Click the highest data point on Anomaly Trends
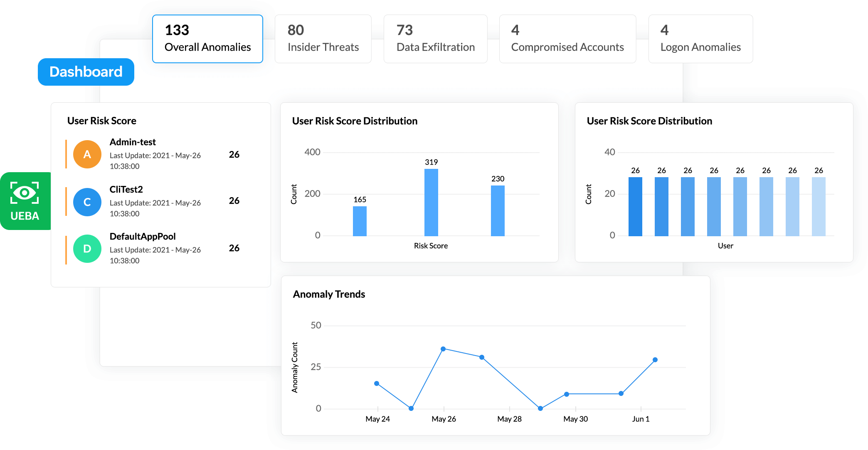This screenshot has height=450, width=868. [443, 349]
